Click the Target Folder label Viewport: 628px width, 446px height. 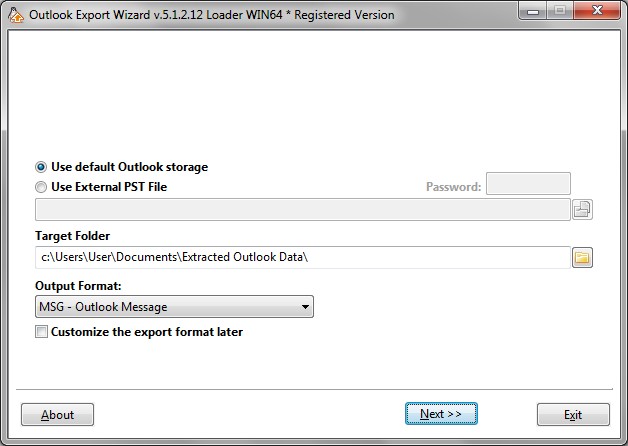pos(72,236)
